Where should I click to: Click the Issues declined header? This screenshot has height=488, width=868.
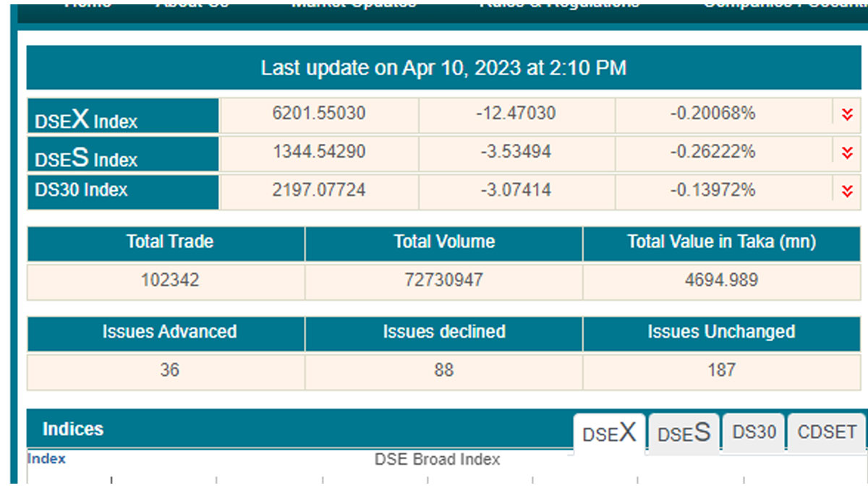point(443,332)
